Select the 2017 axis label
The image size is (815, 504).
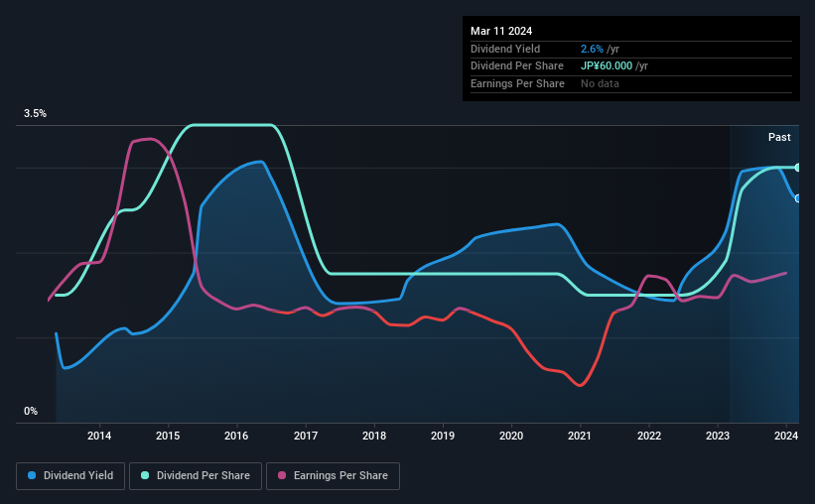click(x=306, y=436)
